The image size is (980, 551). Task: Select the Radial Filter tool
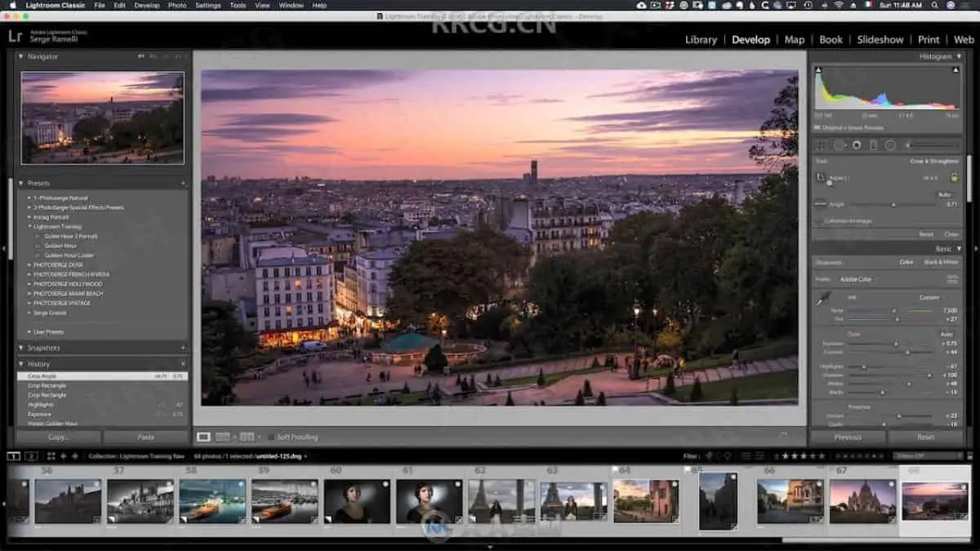pyautogui.click(x=890, y=145)
